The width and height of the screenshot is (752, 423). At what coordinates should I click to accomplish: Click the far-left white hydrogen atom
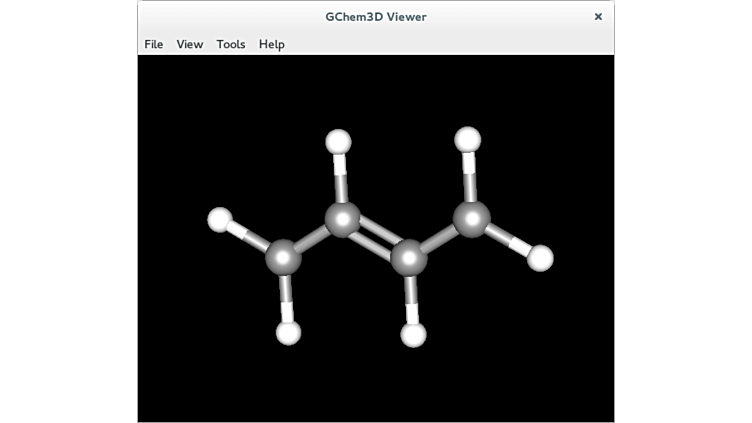[x=219, y=219]
